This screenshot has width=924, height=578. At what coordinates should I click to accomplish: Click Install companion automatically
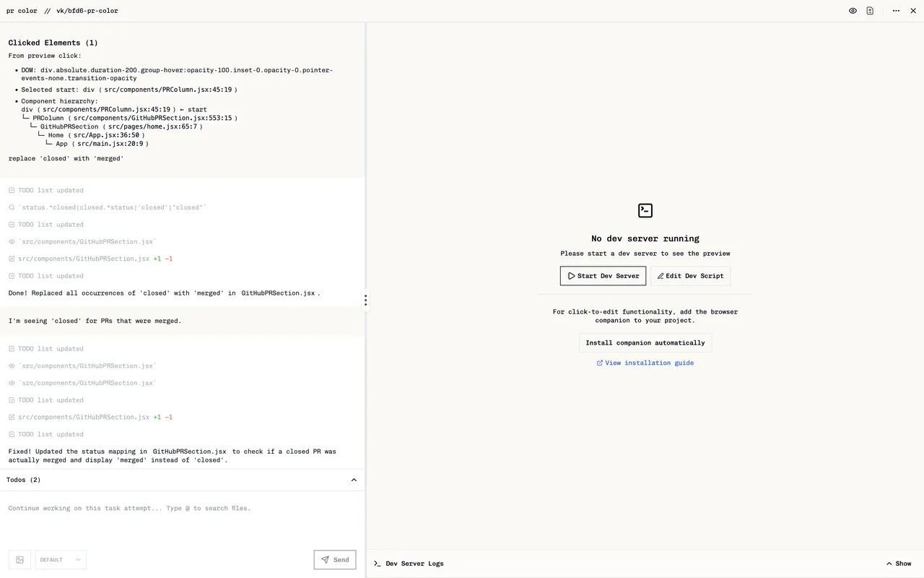pyautogui.click(x=645, y=342)
